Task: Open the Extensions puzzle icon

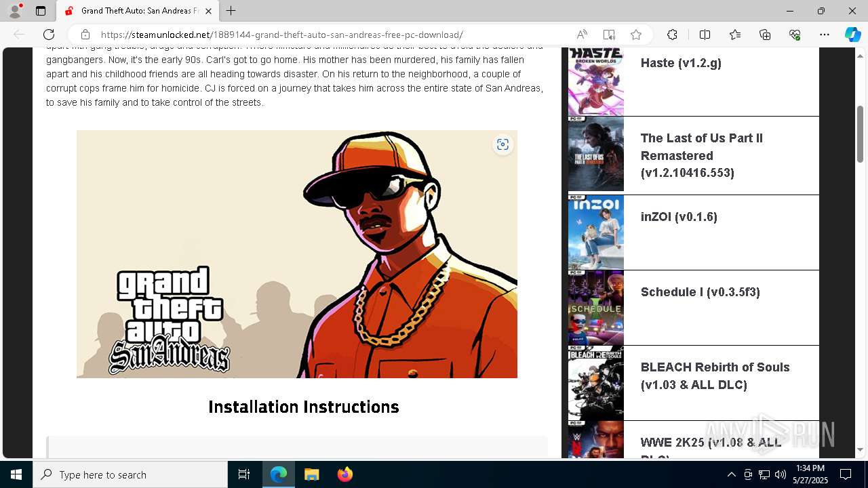Action: point(672,35)
